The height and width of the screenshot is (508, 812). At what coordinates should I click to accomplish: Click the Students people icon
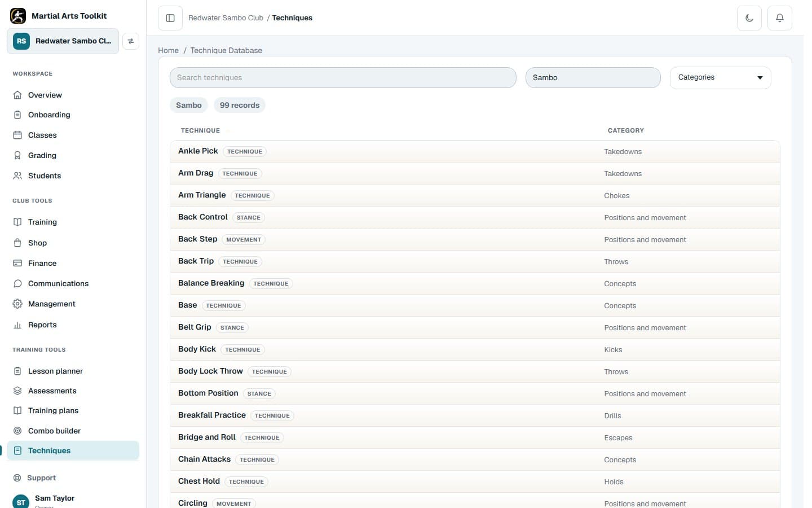(17, 176)
